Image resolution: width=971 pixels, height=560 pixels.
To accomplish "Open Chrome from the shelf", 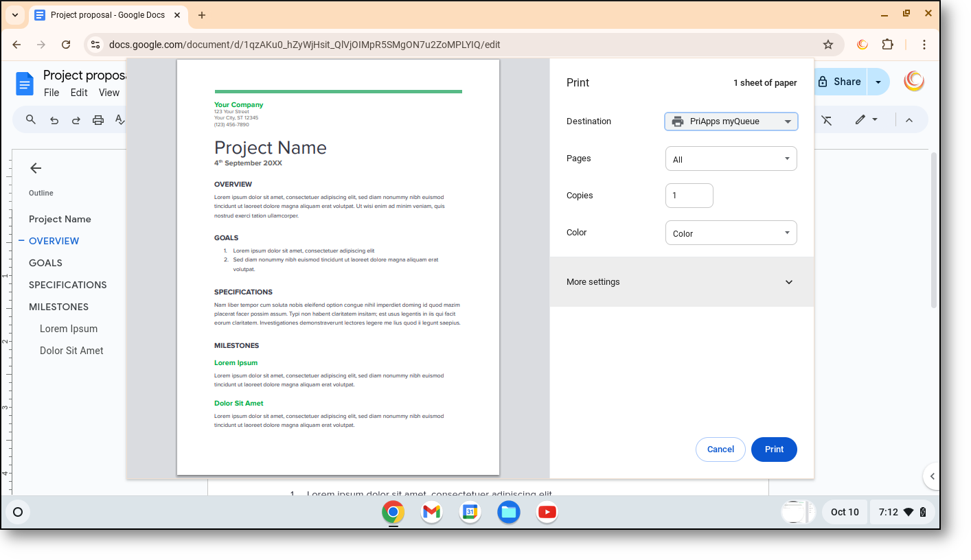I will pos(393,512).
